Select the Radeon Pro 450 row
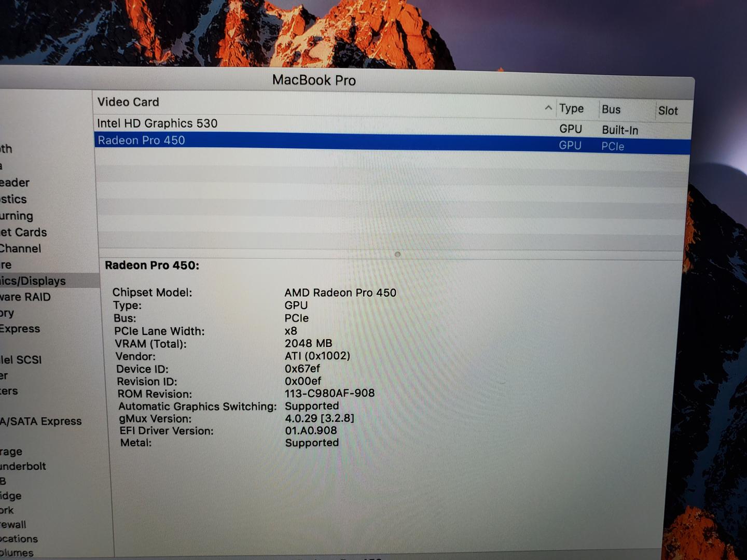 (393, 142)
